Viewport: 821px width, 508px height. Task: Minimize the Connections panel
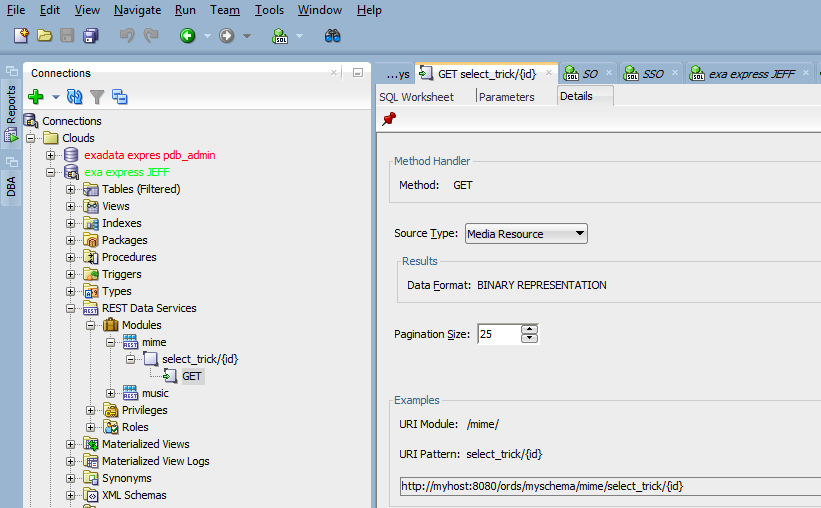358,73
